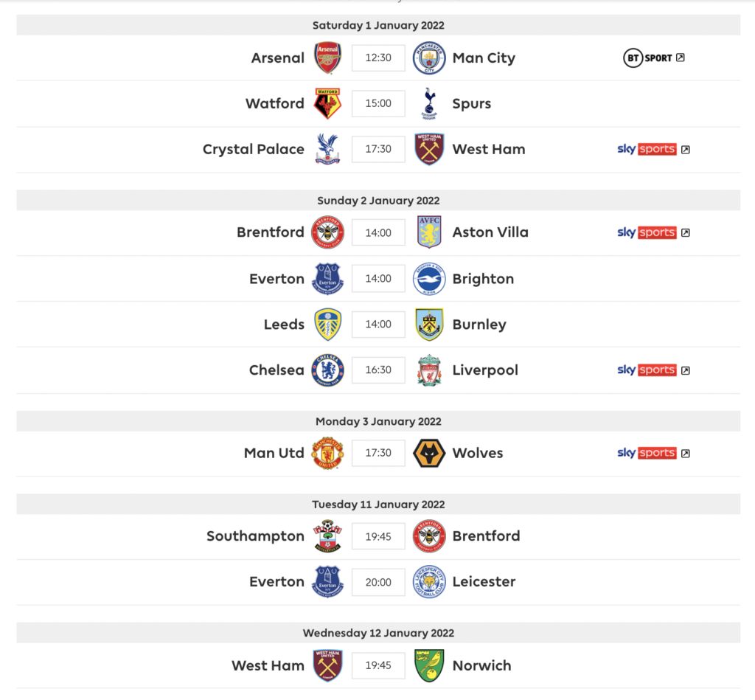Click the Spurs club badge
The width and height of the screenshot is (755, 700).
pos(429,103)
